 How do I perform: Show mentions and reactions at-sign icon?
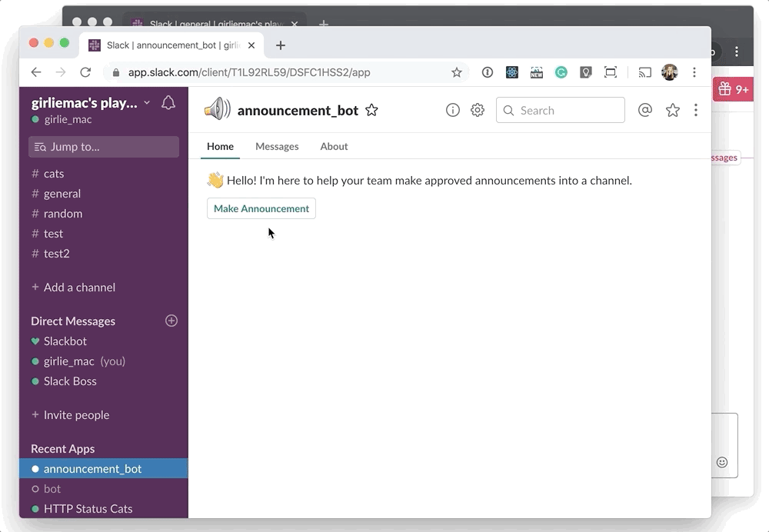645,111
